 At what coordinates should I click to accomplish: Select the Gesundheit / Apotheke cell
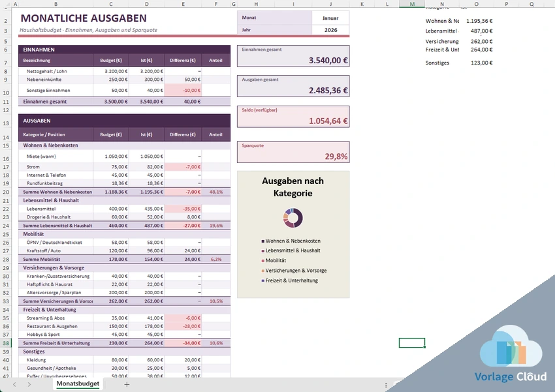click(x=55, y=368)
